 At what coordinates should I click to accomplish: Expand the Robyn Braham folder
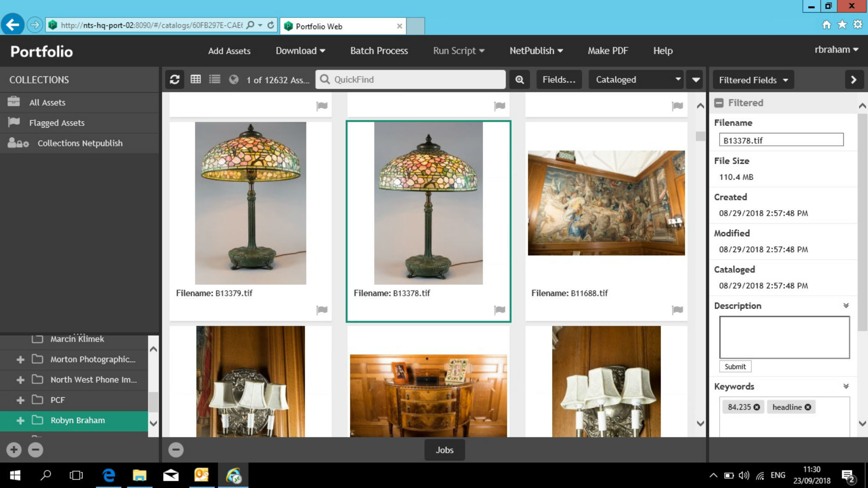click(x=20, y=420)
